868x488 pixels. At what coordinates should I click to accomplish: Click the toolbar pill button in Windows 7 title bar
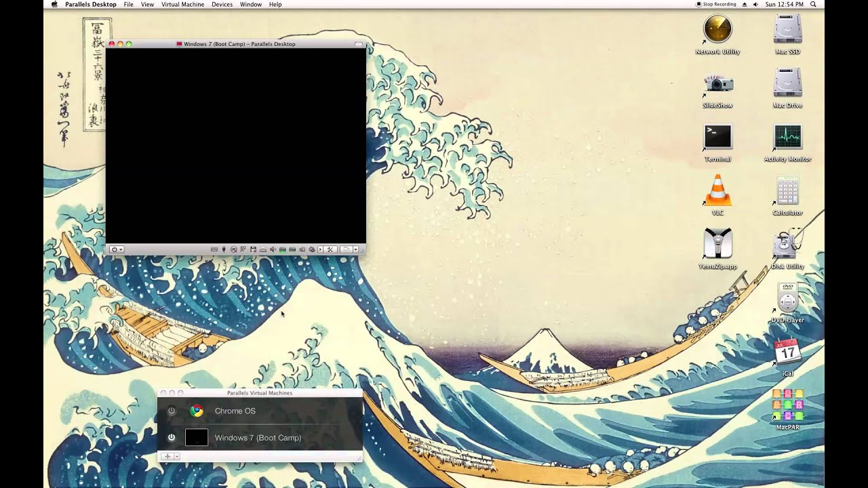click(359, 44)
